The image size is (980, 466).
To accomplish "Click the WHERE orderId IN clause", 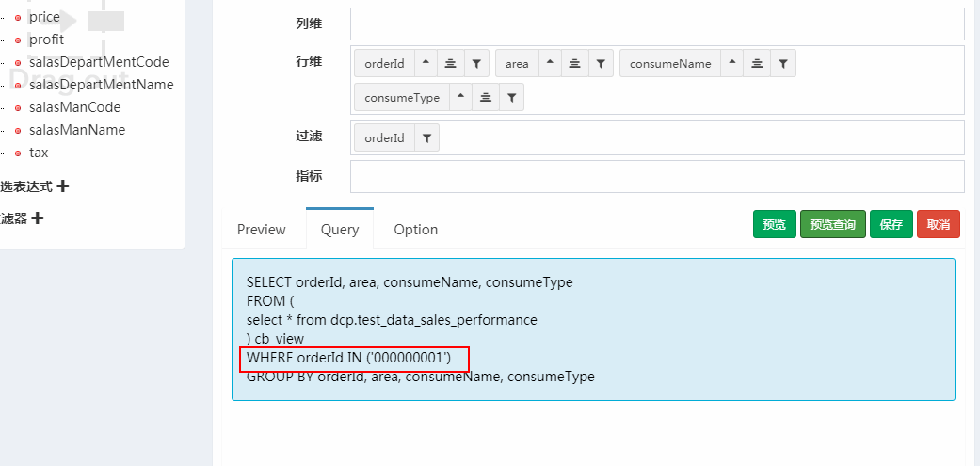I will [x=348, y=358].
